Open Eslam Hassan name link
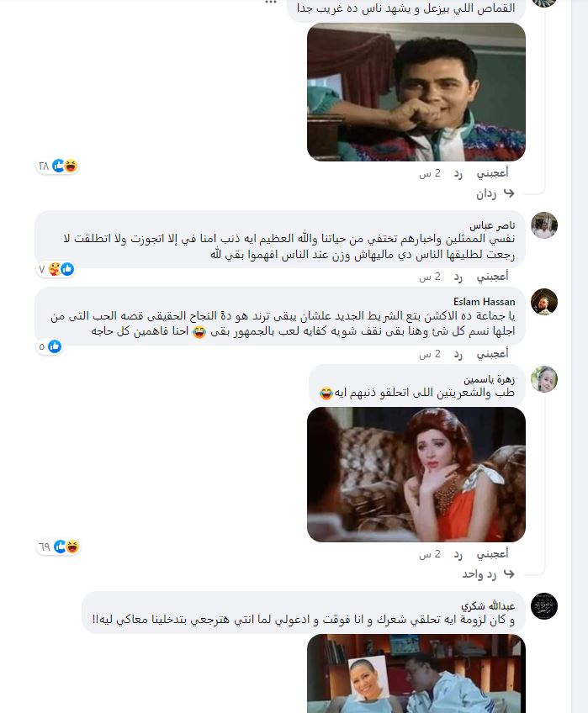 pyautogui.click(x=485, y=302)
